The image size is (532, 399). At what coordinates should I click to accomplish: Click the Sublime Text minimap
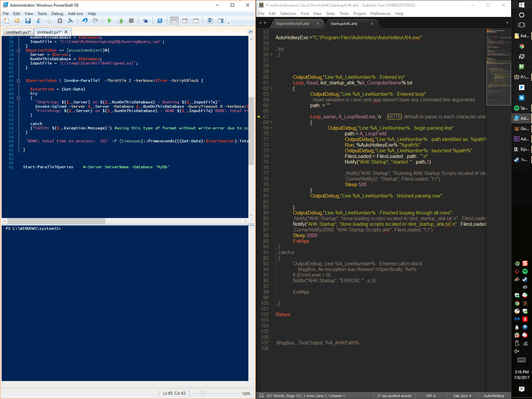[x=498, y=66]
